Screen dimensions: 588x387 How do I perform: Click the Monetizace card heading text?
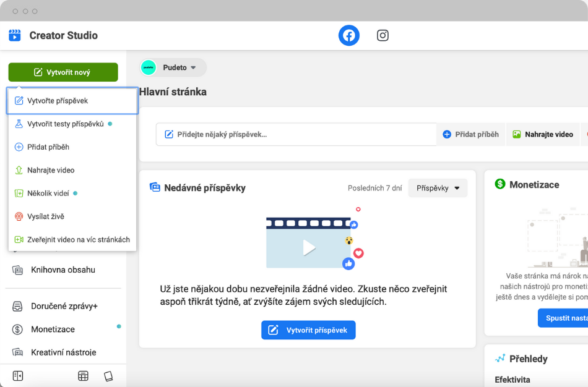tap(534, 184)
